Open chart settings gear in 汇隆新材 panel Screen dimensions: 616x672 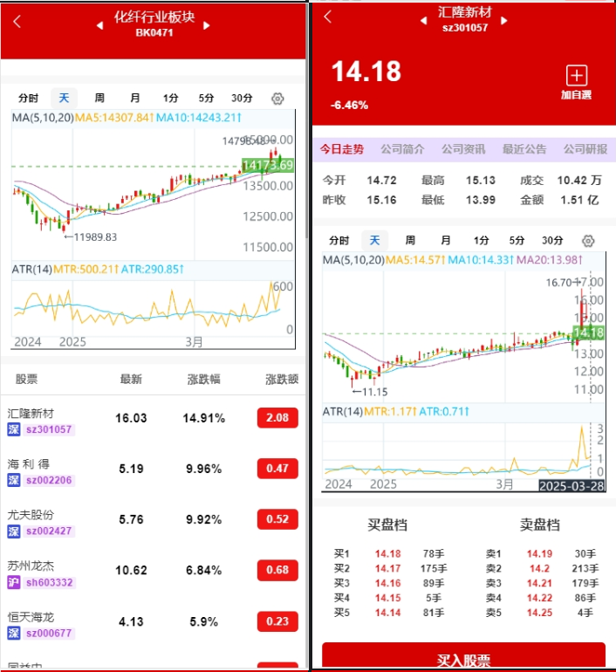click(588, 241)
